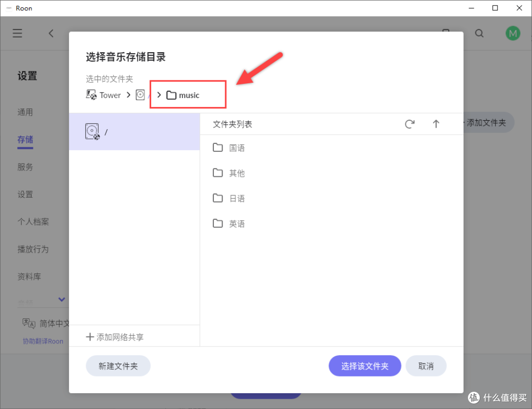The image size is (532, 409).
Task: Click the back navigation arrow
Action: click(51, 33)
